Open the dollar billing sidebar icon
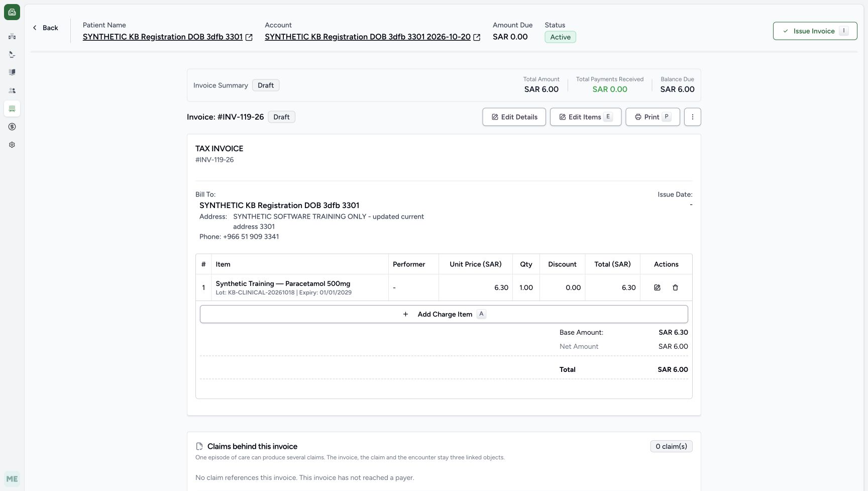The height and width of the screenshot is (491, 868). 12,127
